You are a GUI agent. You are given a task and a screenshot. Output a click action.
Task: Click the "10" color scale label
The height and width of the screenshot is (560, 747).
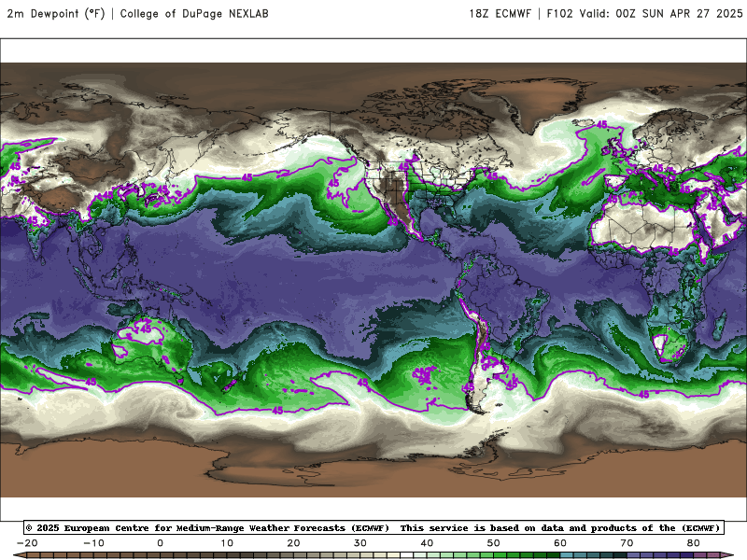[x=227, y=543]
